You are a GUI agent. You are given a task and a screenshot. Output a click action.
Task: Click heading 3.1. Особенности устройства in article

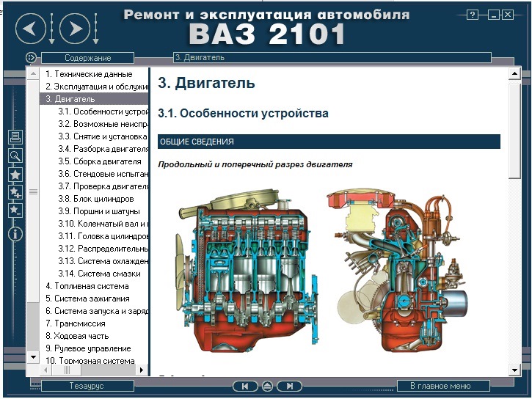tap(244, 113)
